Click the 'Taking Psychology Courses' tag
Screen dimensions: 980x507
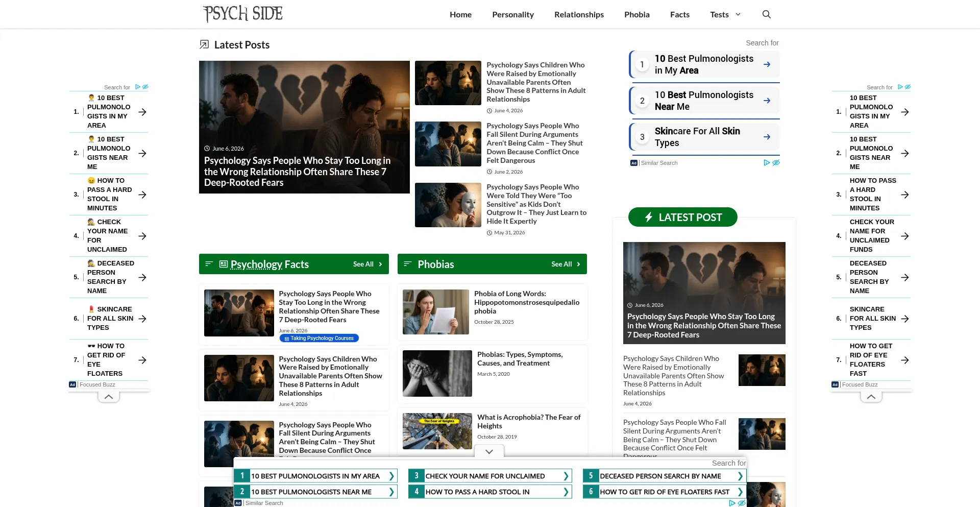coord(320,338)
